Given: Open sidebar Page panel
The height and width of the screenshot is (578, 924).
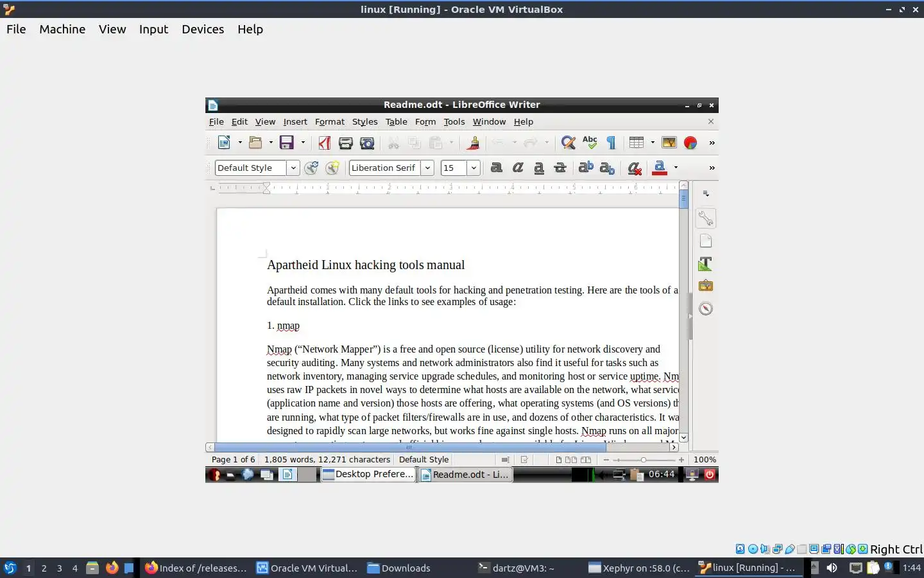Looking at the screenshot, I should [x=706, y=241].
